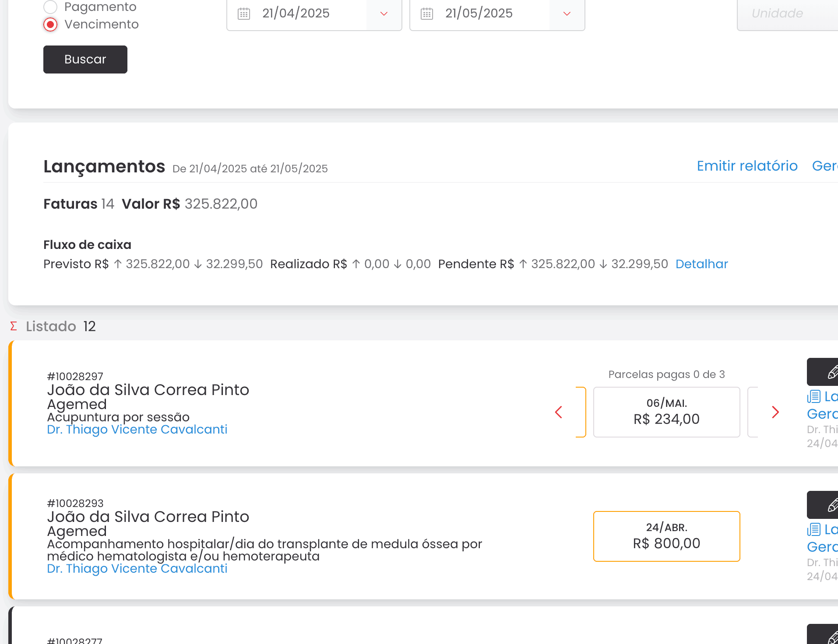This screenshot has width=838, height=644.
Task: Click document icon on invoice #10028293 row
Action: pyautogui.click(x=814, y=530)
